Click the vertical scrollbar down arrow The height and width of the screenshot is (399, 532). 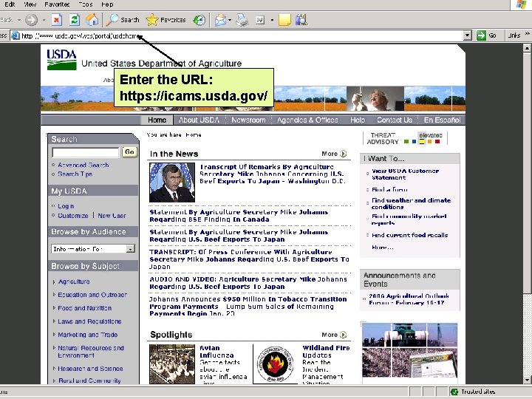[x=527, y=380]
